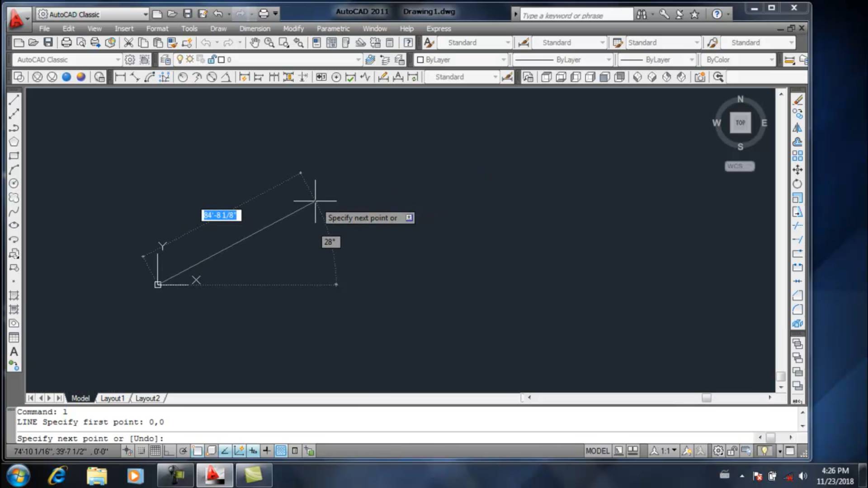Click the Cut scissors icon
Screen dimensions: 868x488
point(128,42)
